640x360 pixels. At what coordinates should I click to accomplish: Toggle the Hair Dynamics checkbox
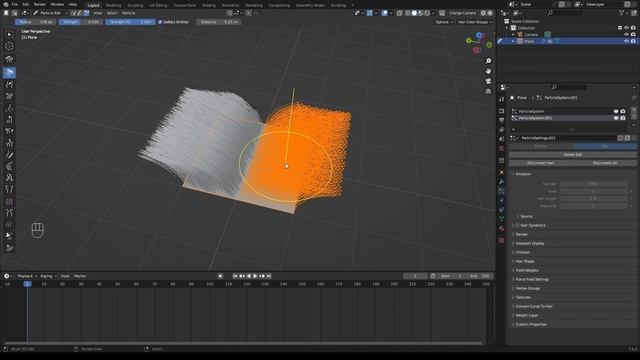(518, 225)
